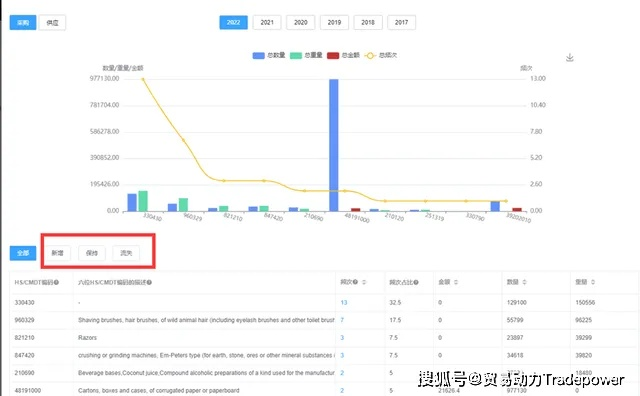Open the HS/CMDT编码 header help icon
Viewport: 640px width, 396px height.
pos(56,282)
